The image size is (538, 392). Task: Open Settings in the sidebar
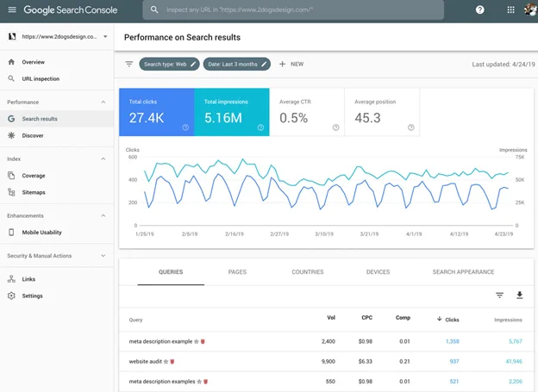pos(32,296)
